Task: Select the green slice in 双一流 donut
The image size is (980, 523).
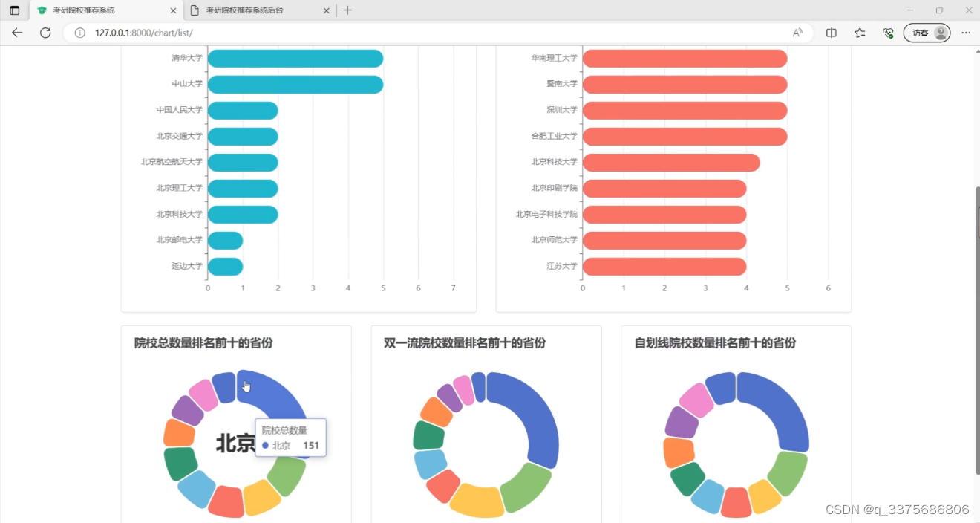Action: click(x=527, y=487)
